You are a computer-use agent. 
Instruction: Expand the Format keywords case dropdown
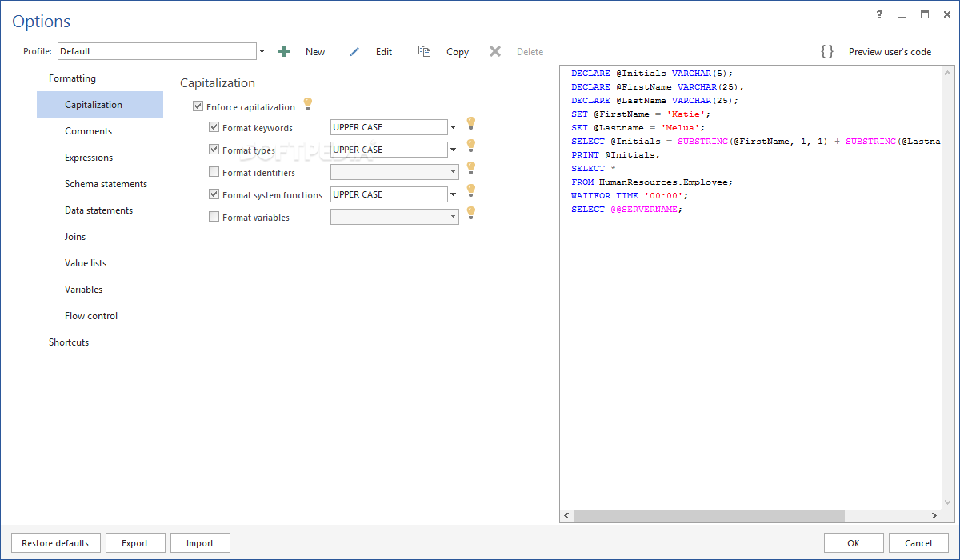pos(453,127)
